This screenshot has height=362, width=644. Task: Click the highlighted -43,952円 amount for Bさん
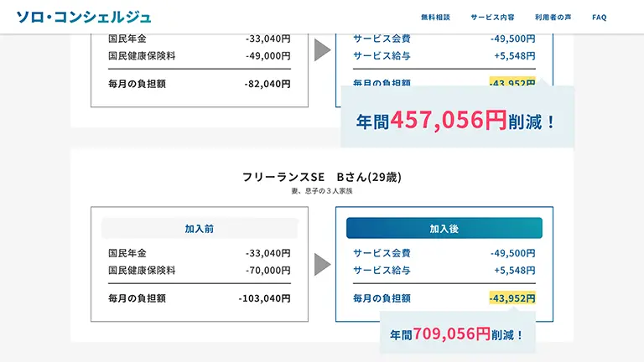pyautogui.click(x=512, y=298)
